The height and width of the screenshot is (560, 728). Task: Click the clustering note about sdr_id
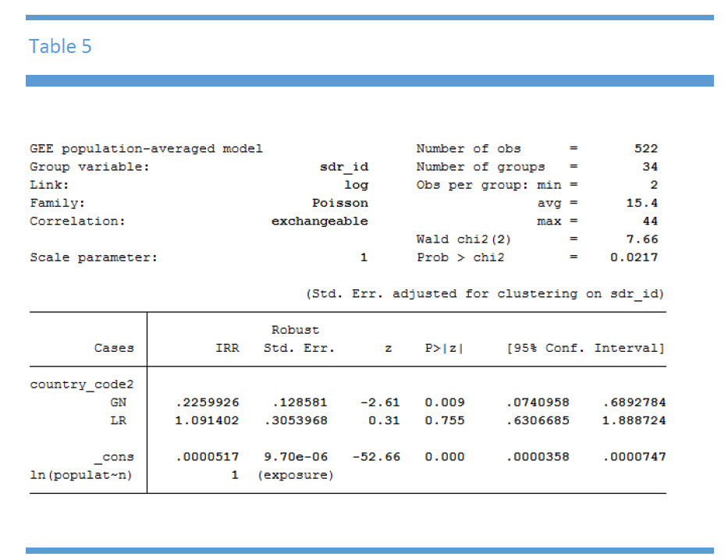(x=485, y=294)
